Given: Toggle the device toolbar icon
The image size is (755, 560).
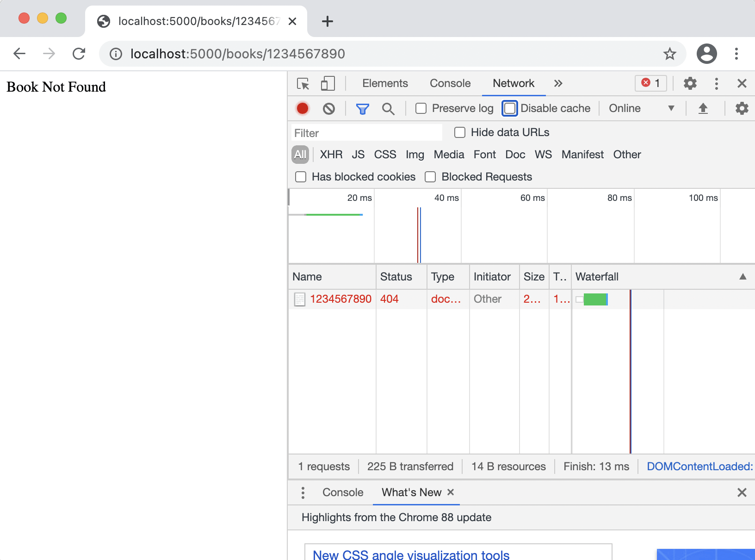Looking at the screenshot, I should 328,84.
